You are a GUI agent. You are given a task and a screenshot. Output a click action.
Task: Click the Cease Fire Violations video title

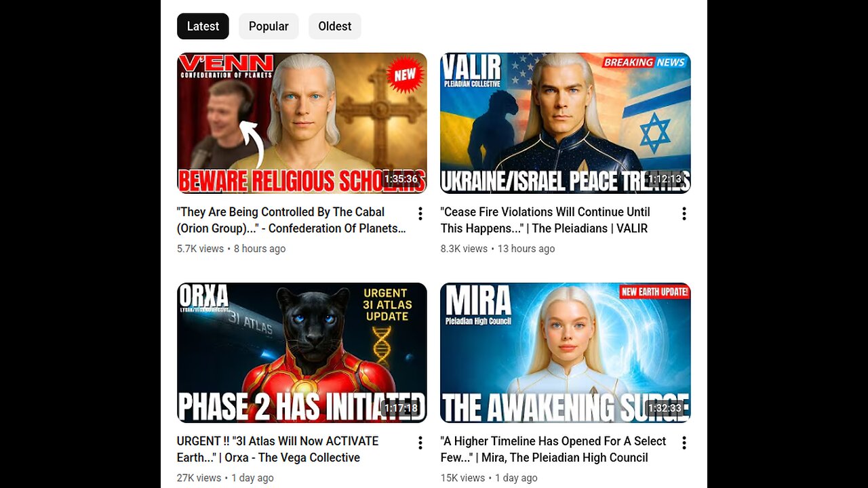pyautogui.click(x=545, y=220)
